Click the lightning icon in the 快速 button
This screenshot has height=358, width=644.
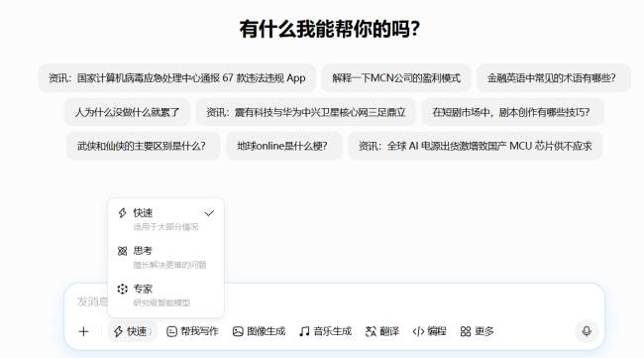pos(118,331)
